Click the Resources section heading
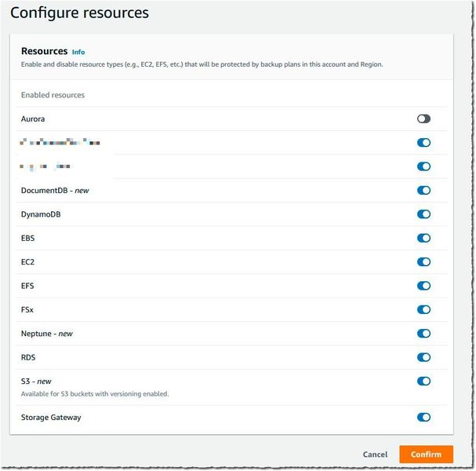 coord(45,51)
